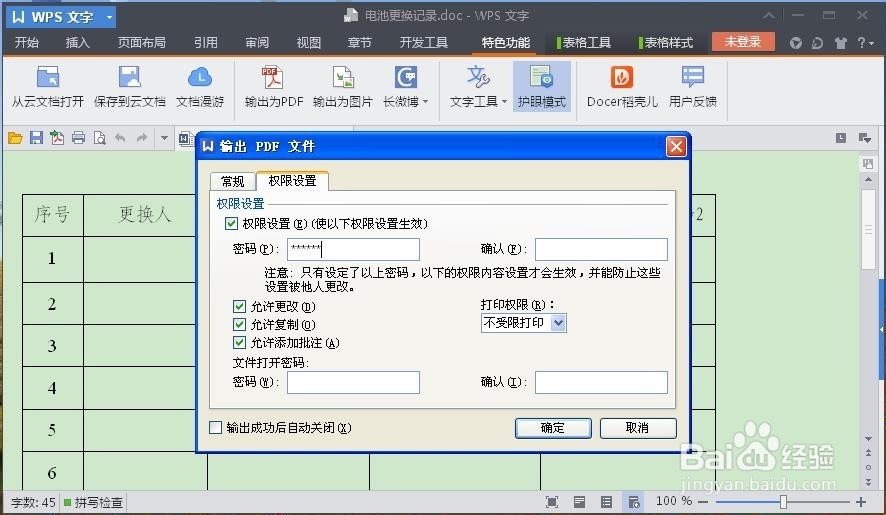
Task: Click the zoom slider handle
Action: tap(783, 501)
